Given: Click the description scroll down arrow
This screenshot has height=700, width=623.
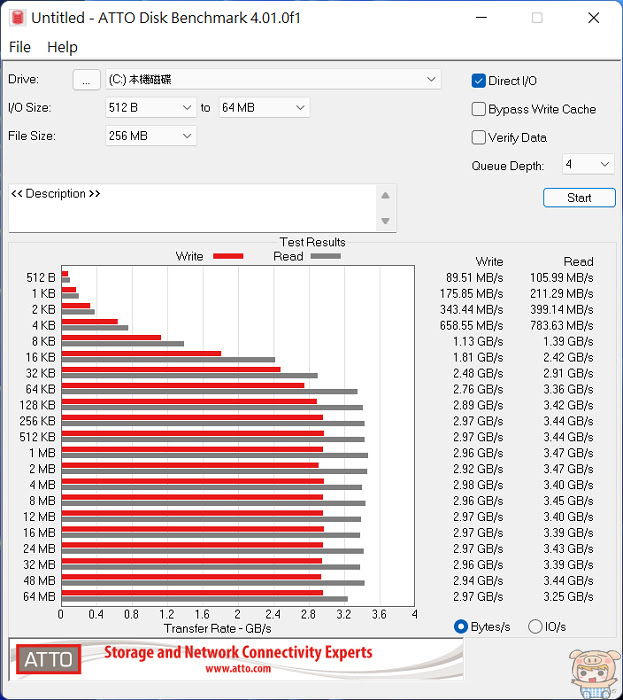Looking at the screenshot, I should tap(386, 221).
